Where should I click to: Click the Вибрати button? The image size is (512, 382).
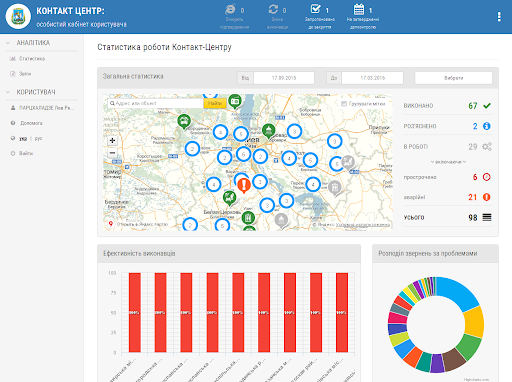[x=453, y=78]
